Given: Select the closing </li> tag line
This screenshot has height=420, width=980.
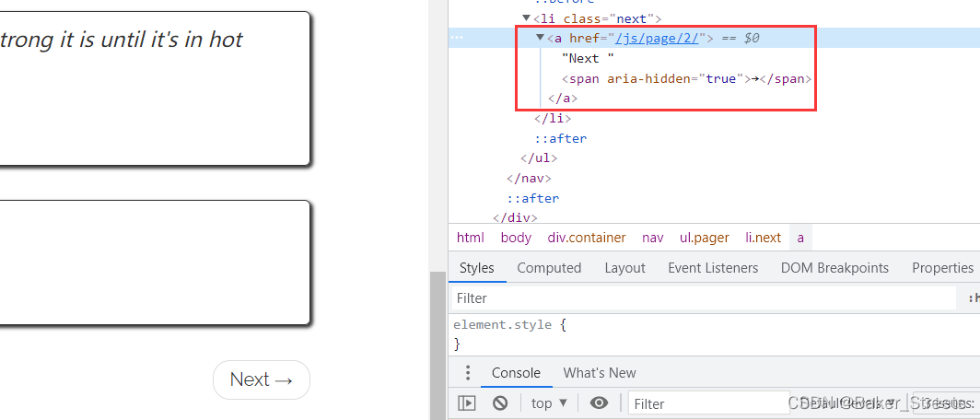Looking at the screenshot, I should click(553, 118).
